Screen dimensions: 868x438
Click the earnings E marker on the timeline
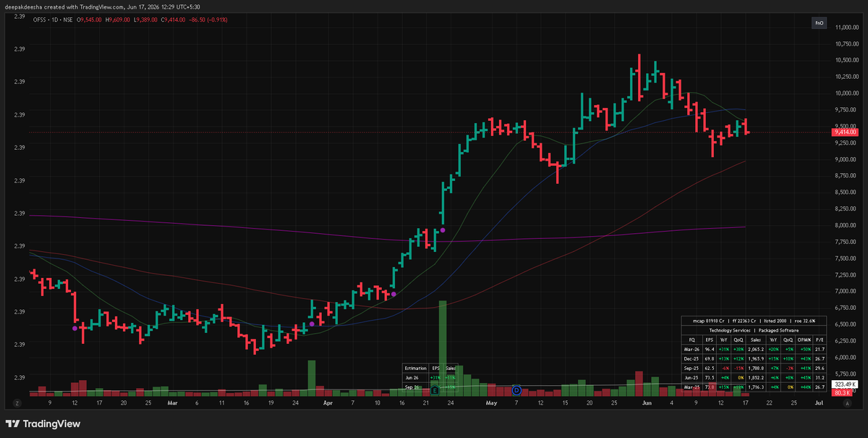(435, 389)
